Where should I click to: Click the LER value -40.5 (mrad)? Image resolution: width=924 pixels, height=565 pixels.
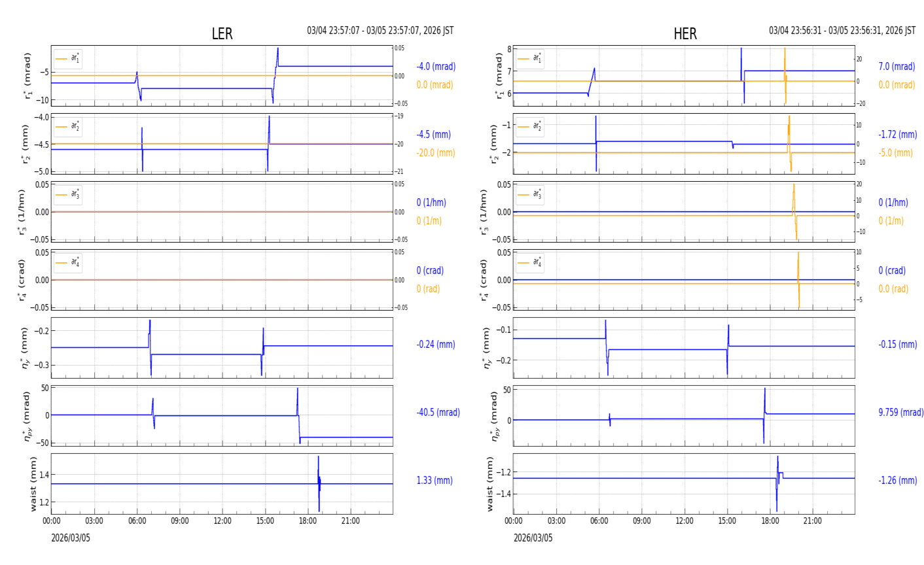click(x=438, y=413)
